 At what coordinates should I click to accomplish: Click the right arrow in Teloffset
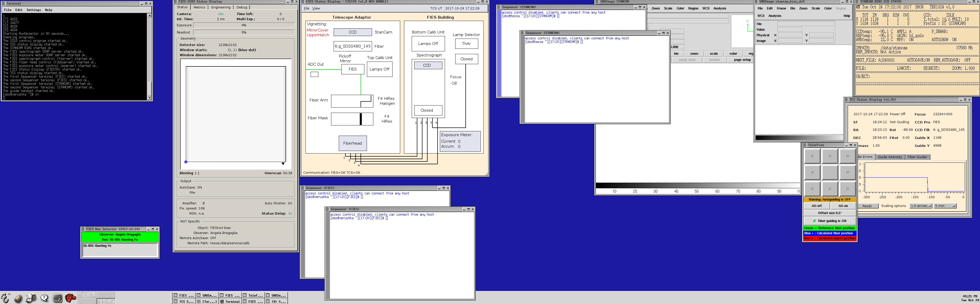coord(847,172)
